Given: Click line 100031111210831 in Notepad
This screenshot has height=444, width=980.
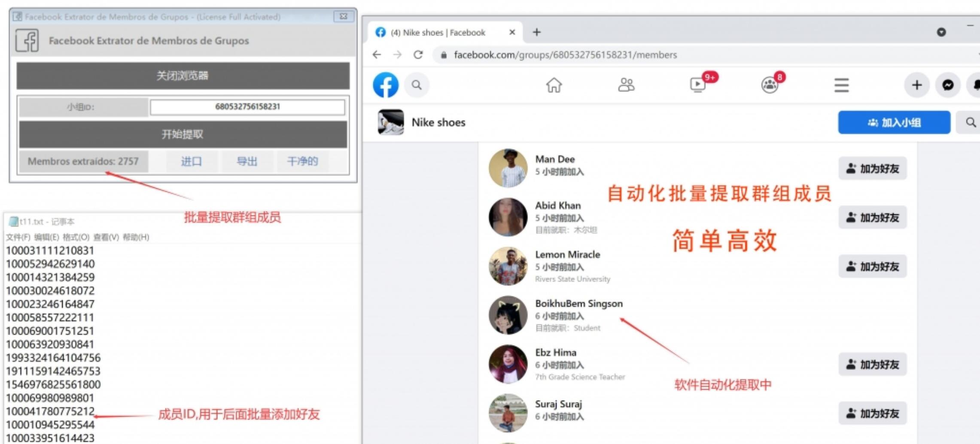Looking at the screenshot, I should tap(50, 251).
